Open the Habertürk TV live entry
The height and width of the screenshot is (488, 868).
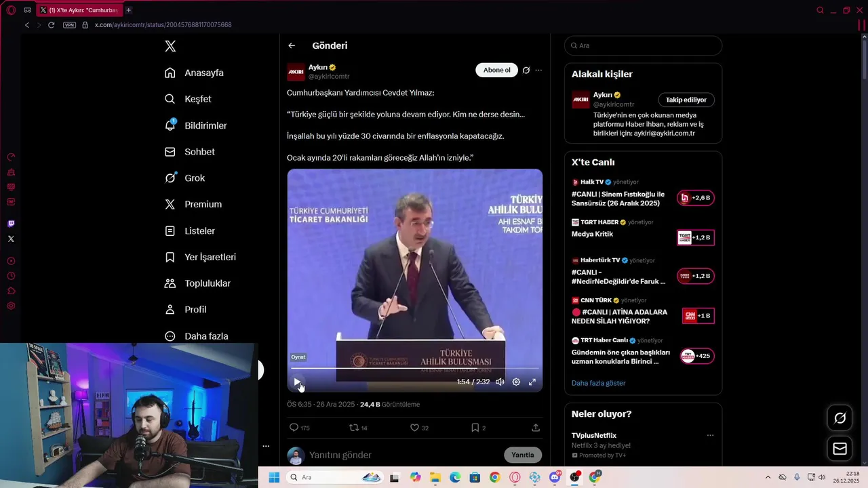point(643,270)
